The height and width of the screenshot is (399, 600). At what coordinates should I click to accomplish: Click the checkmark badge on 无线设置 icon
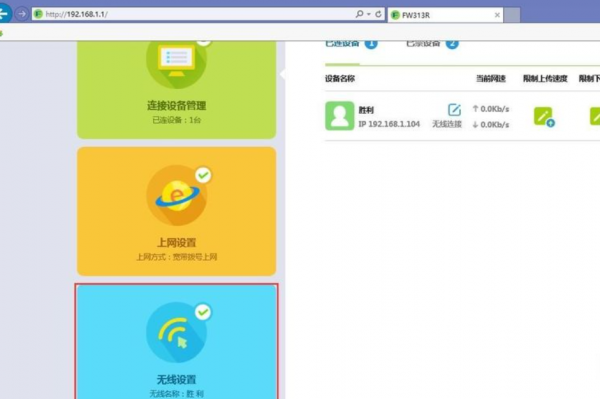coord(203,312)
